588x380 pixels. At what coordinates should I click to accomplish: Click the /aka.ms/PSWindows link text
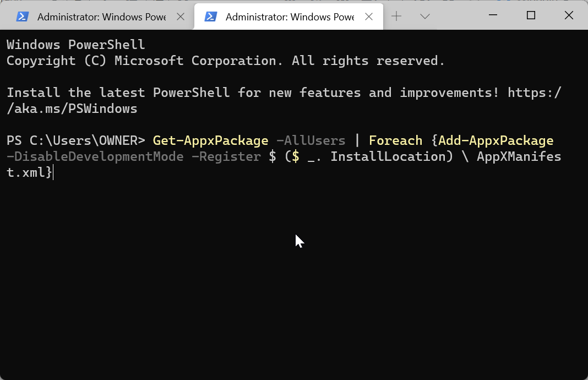click(x=72, y=109)
